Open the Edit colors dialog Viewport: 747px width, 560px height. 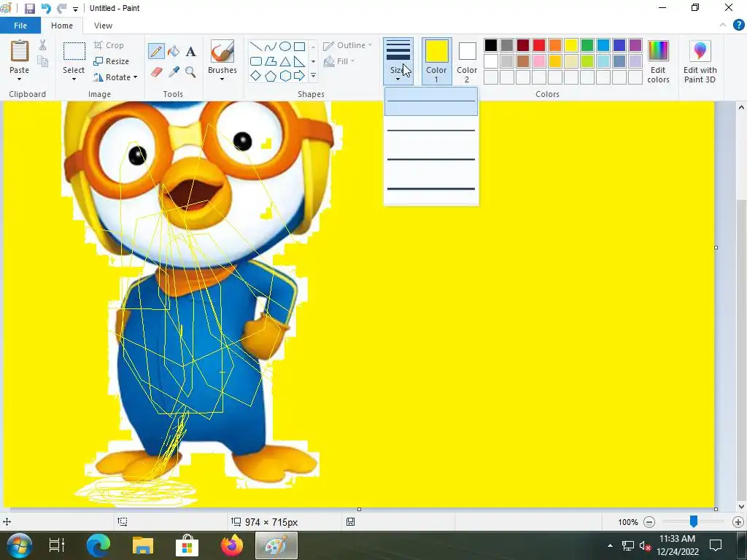coord(658,61)
